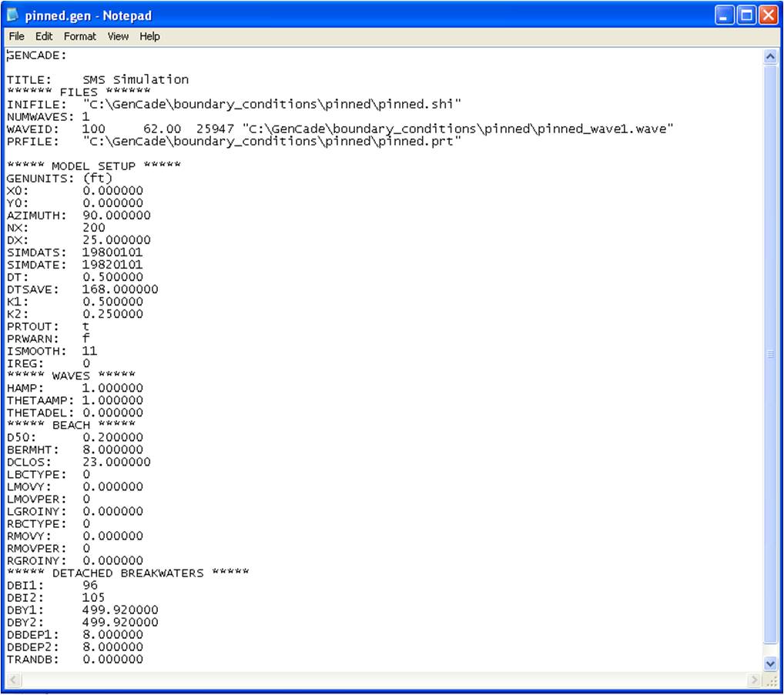Click the DBY2 value 499.920000
This screenshot has height=695, width=784.
click(x=120, y=622)
